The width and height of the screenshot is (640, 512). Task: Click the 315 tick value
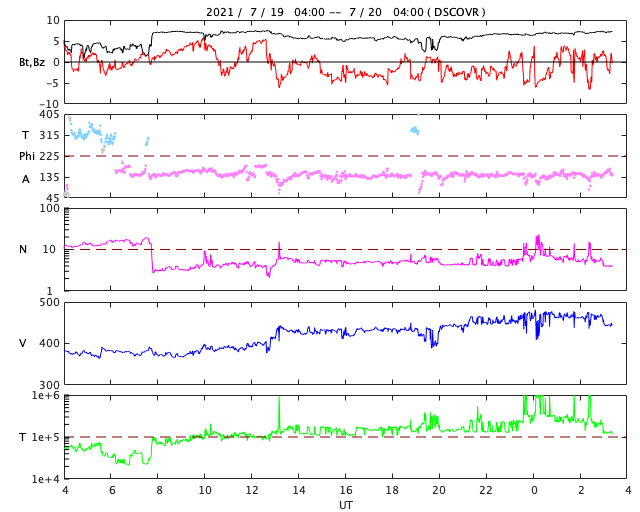click(49, 135)
